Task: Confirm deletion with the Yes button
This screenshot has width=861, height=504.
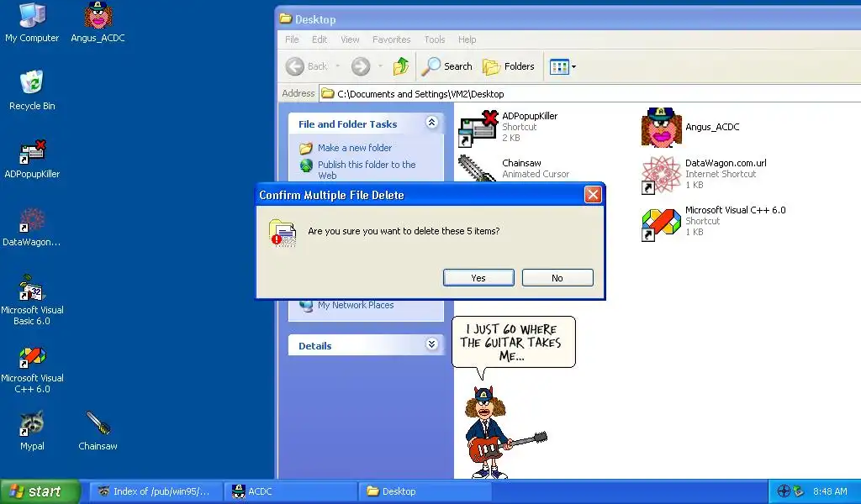Action: pyautogui.click(x=478, y=277)
